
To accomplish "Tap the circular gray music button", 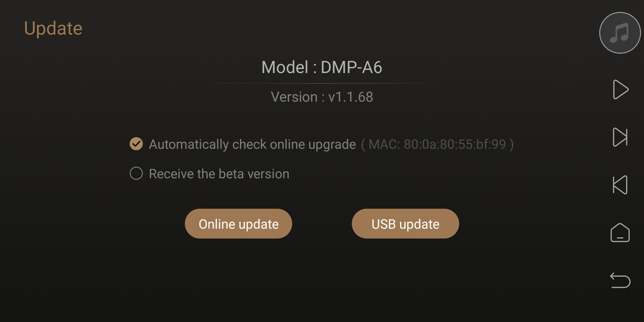I will pyautogui.click(x=620, y=33).
